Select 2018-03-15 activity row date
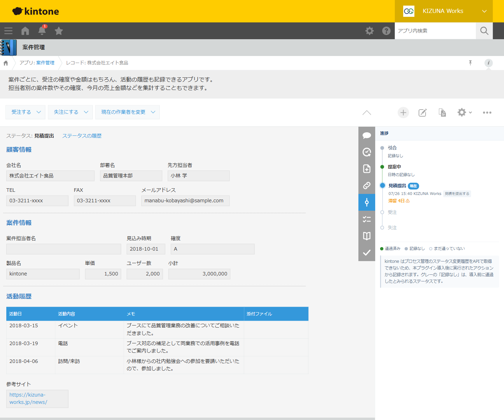This screenshot has height=420, width=504. point(23,325)
